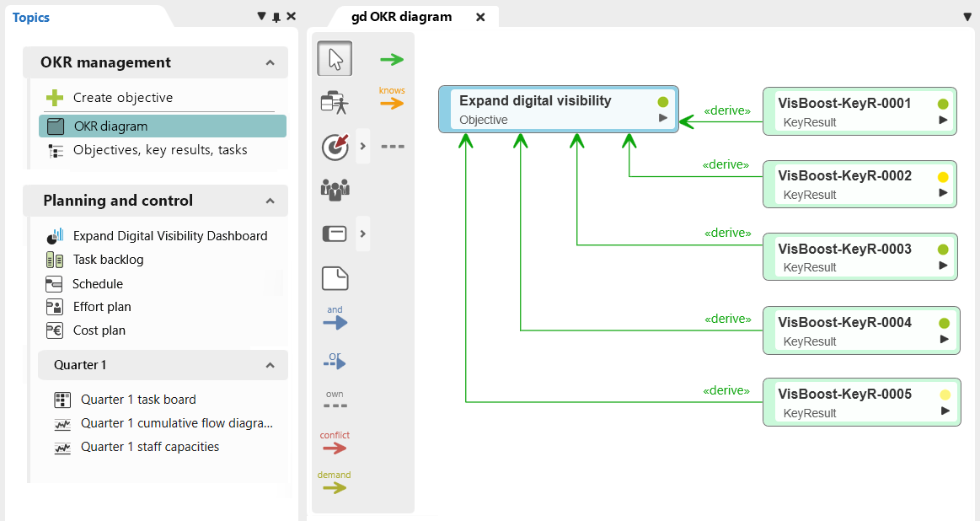Click the Quarter 1 staff capacities icon
Viewport: 980px width, 521px height.
click(x=62, y=448)
